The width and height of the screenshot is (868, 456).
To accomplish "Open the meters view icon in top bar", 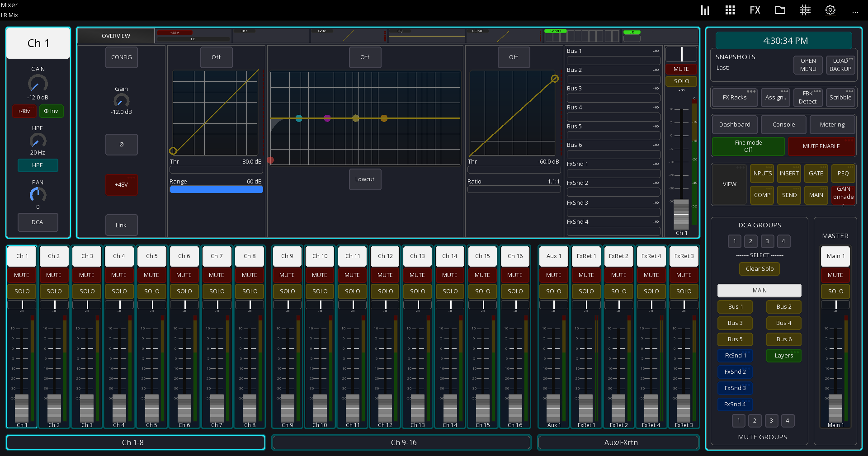I will (x=705, y=10).
